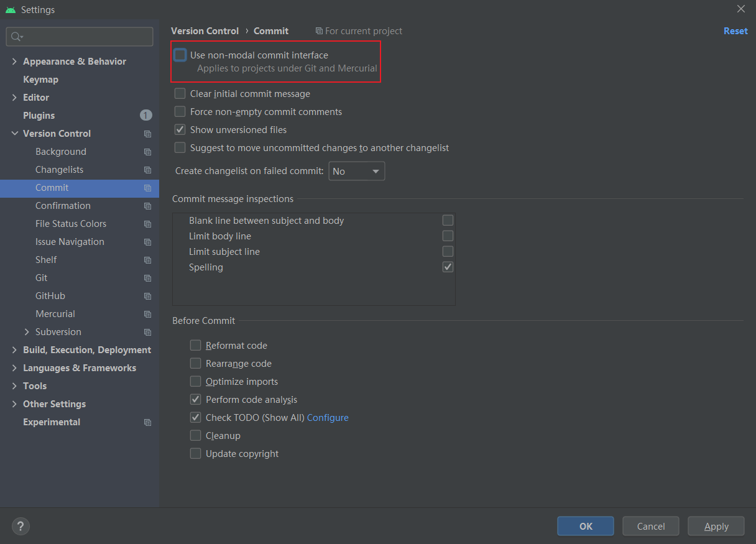
Task: Focus the settings search field
Action: [80, 37]
